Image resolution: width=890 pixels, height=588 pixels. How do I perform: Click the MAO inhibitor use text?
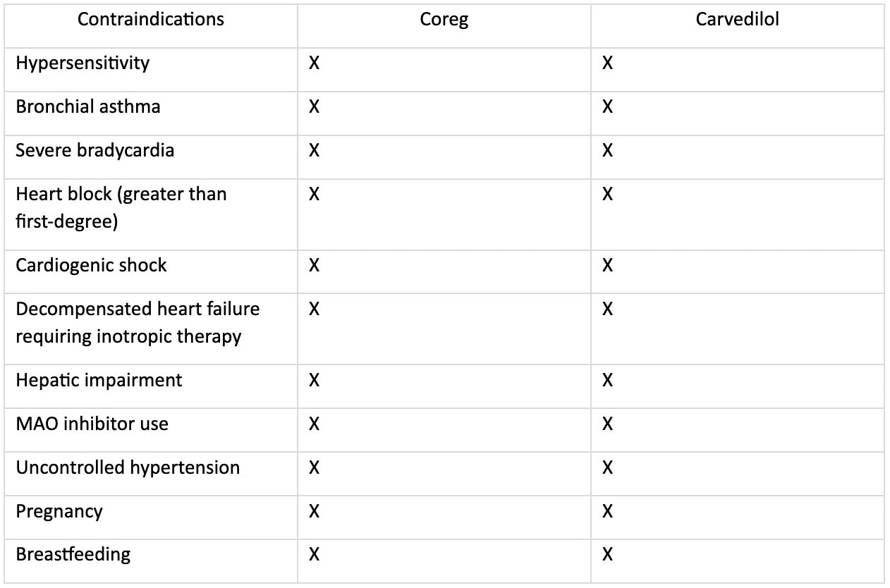coord(92,424)
